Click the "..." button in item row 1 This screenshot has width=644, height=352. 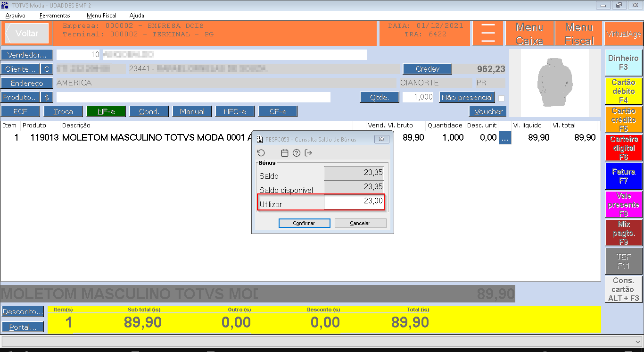505,138
